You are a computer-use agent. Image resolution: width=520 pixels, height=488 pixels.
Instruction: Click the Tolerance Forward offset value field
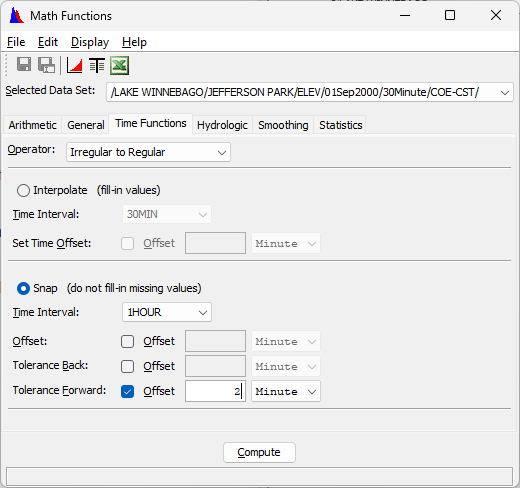pos(215,391)
